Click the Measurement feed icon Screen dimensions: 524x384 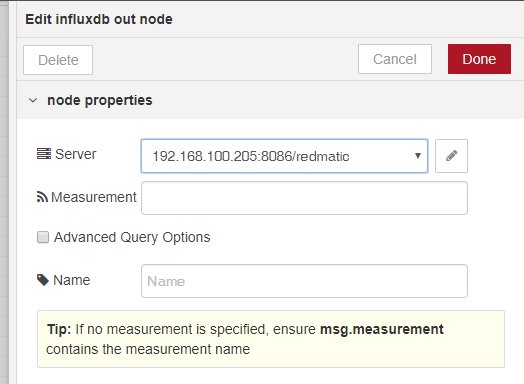pyautogui.click(x=42, y=197)
